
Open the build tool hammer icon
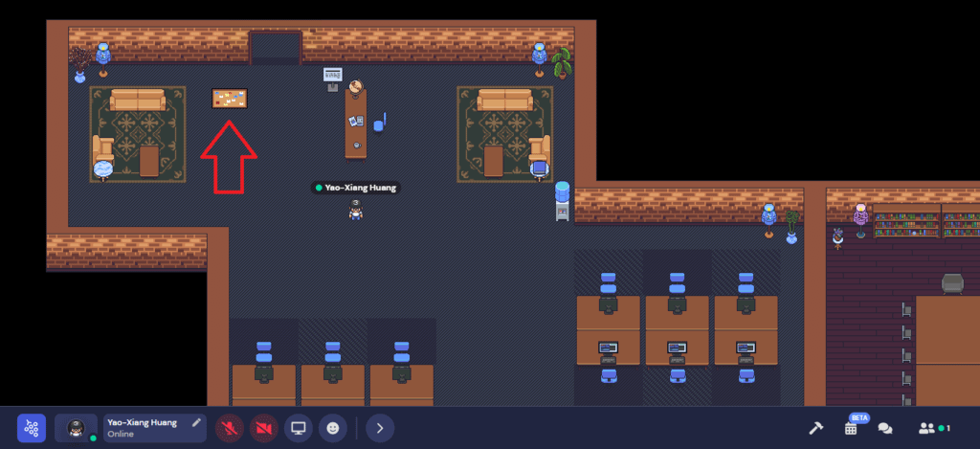point(815,428)
